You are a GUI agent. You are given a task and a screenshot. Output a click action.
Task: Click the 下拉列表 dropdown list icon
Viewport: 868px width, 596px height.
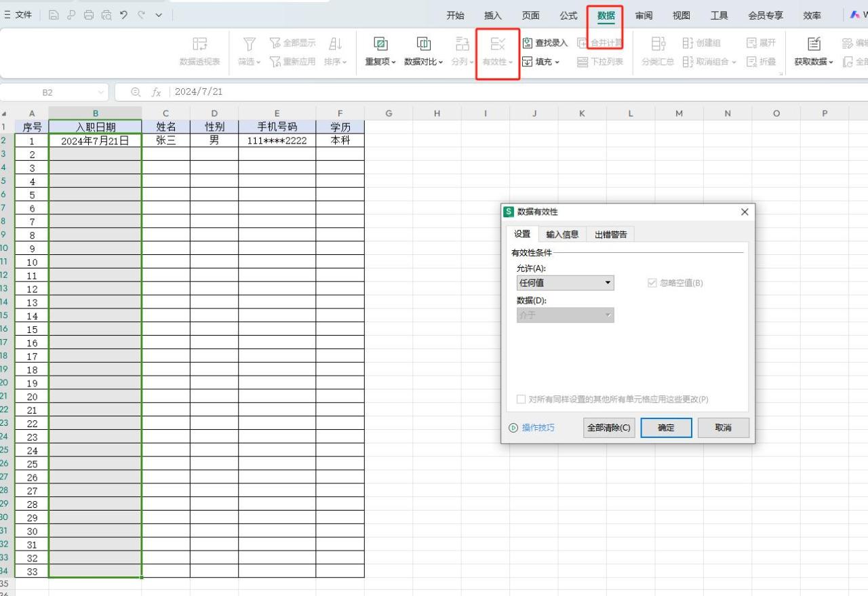tap(582, 62)
